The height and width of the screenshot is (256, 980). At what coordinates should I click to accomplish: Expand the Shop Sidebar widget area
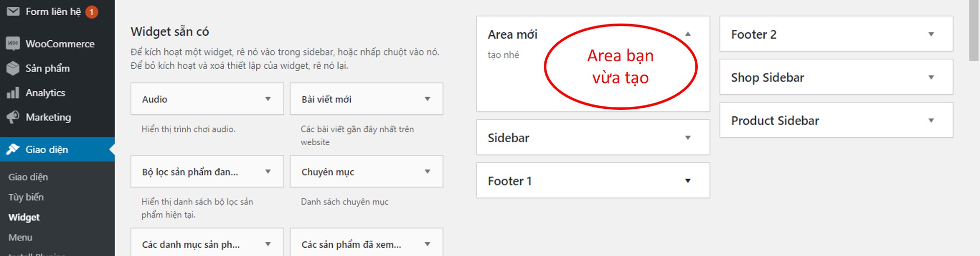click(x=931, y=77)
